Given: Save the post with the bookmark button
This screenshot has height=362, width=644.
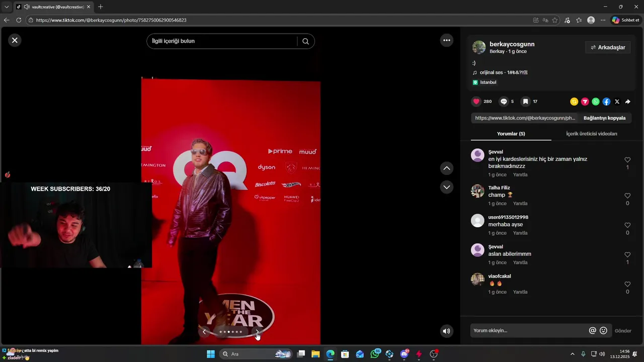Looking at the screenshot, I should [525, 102].
